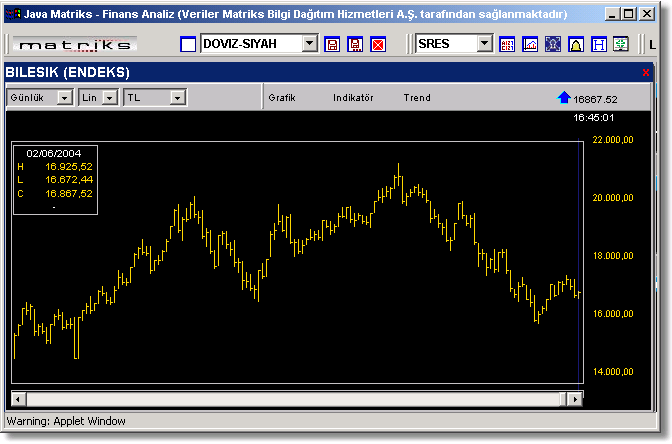Click the red delete template icon
The height and width of the screenshot is (444, 672).
[x=378, y=45]
